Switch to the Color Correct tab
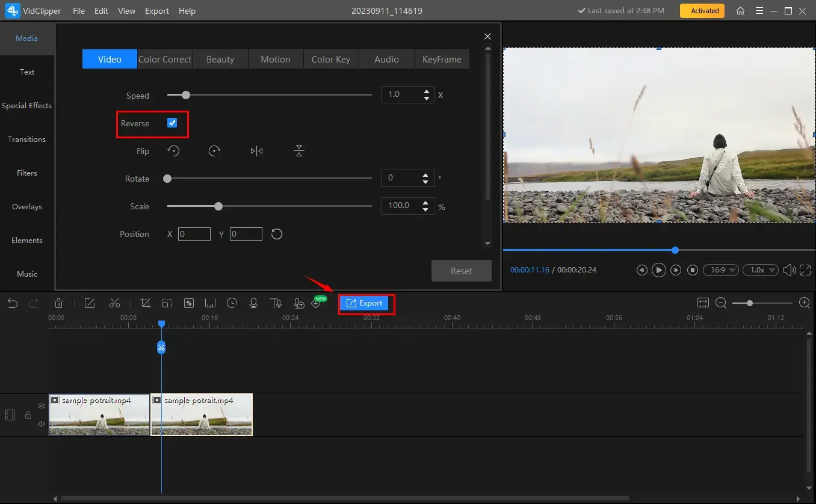This screenshot has height=504, width=816. tap(165, 59)
